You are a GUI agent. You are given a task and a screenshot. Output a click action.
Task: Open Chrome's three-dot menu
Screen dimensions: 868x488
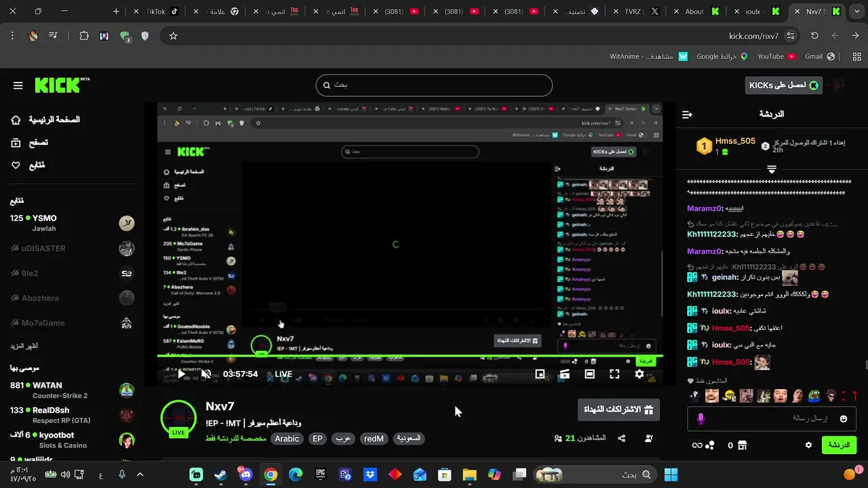pos(12,36)
